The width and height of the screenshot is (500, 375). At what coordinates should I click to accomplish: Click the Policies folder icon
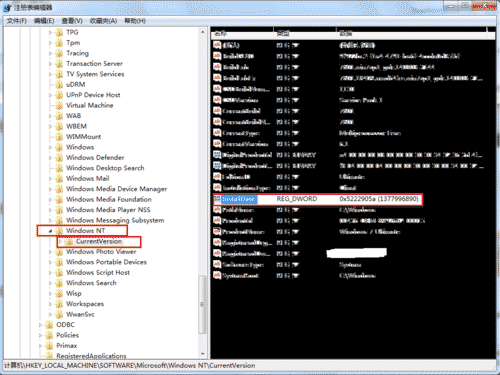coord(49,335)
